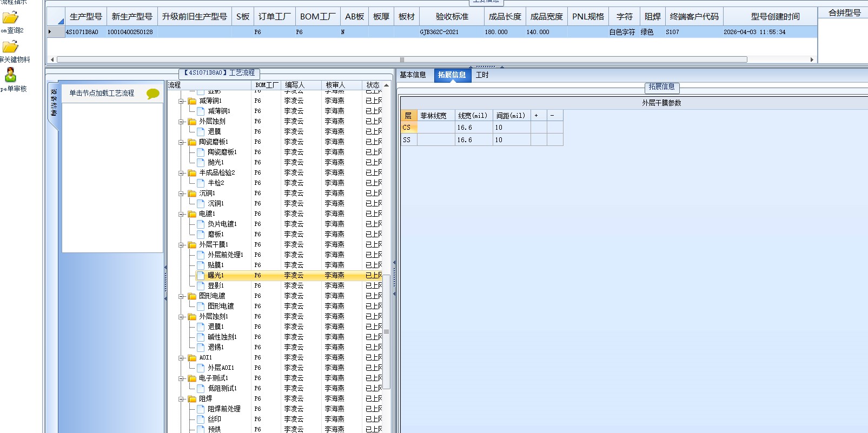Collapse the 减薄铜1 tree node
The width and height of the screenshot is (868, 433).
(181, 101)
